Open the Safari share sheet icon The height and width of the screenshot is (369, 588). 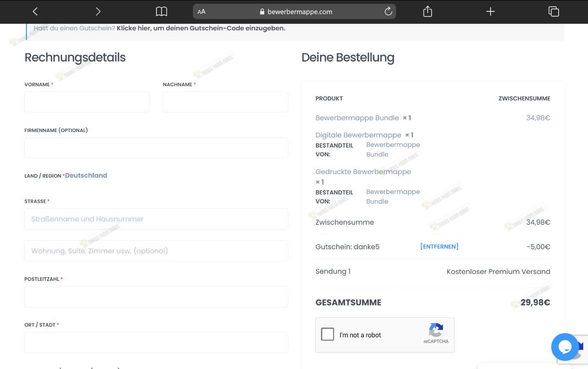(428, 11)
